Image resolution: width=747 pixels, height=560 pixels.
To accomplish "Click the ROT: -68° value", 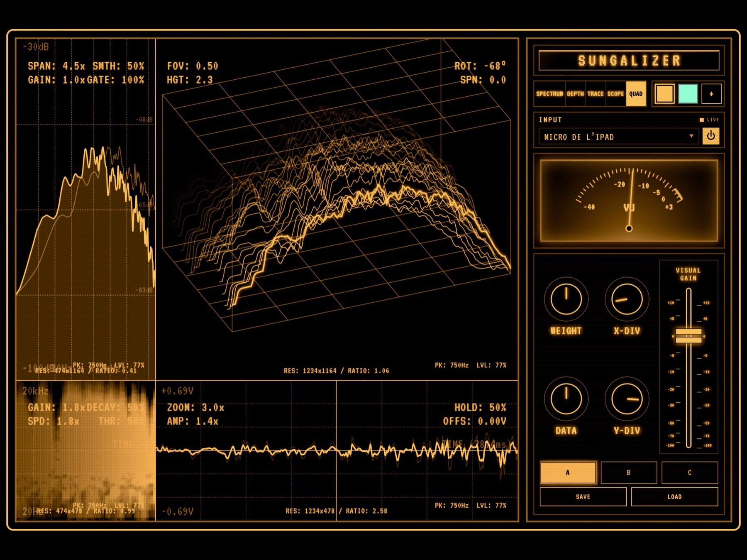I will (480, 66).
